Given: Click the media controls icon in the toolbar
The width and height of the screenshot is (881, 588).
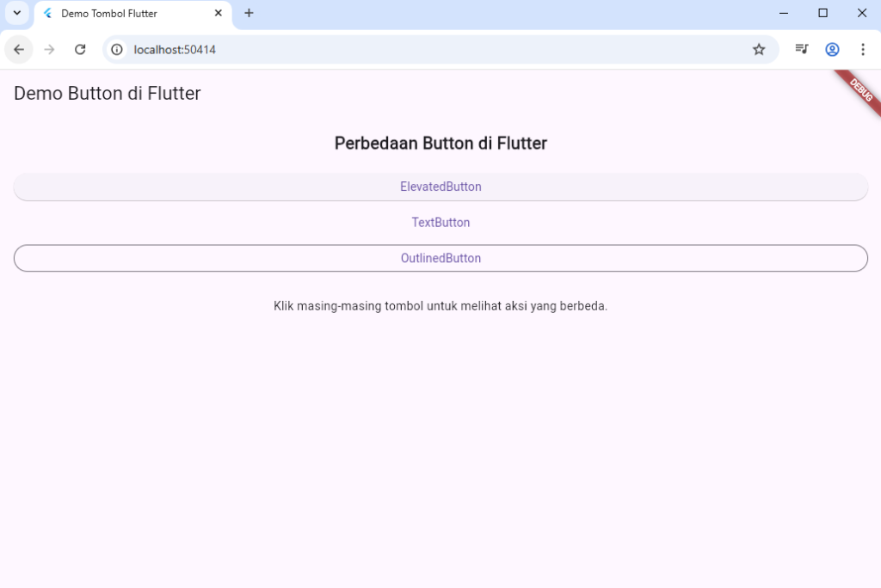Looking at the screenshot, I should pos(801,49).
